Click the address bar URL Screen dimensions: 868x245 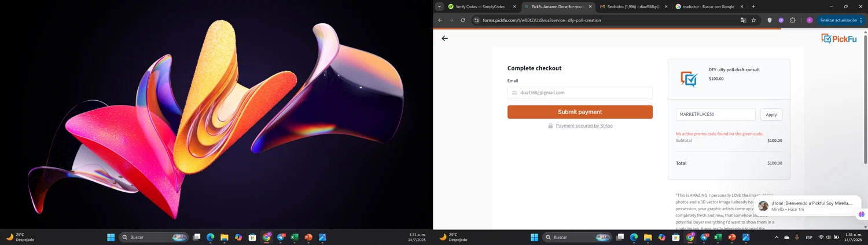(x=542, y=20)
